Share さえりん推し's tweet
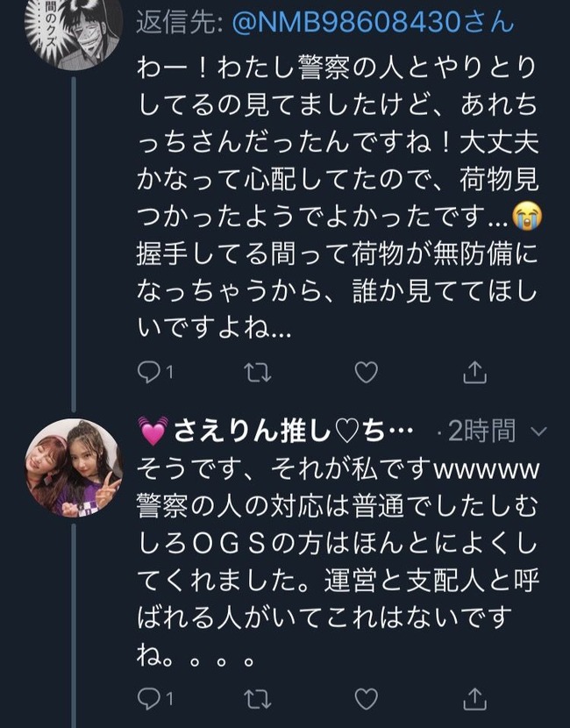Screen dimensions: 570x728 click(x=474, y=699)
